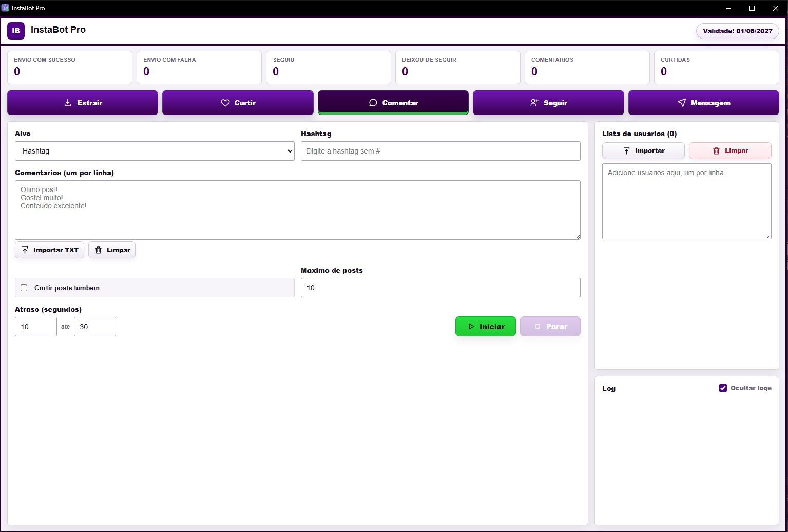This screenshot has width=788, height=532.
Task: Uncheck the Ocultar logs checkbox
Action: click(x=723, y=388)
